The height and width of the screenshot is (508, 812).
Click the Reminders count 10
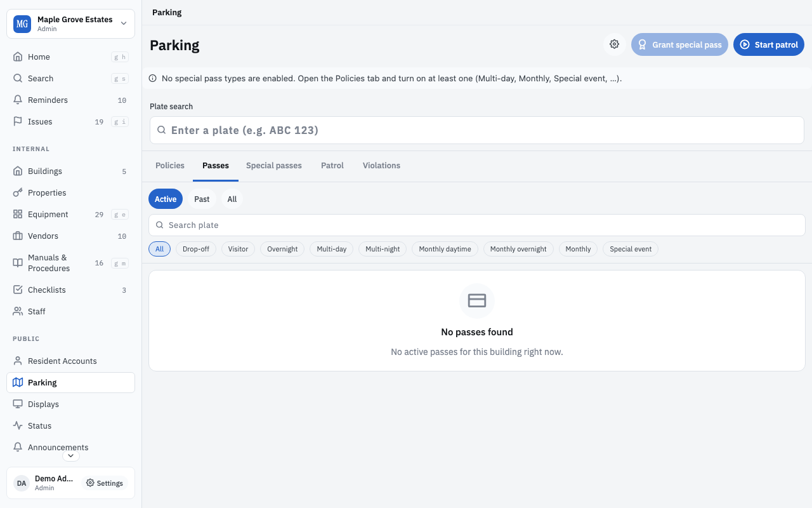122,100
